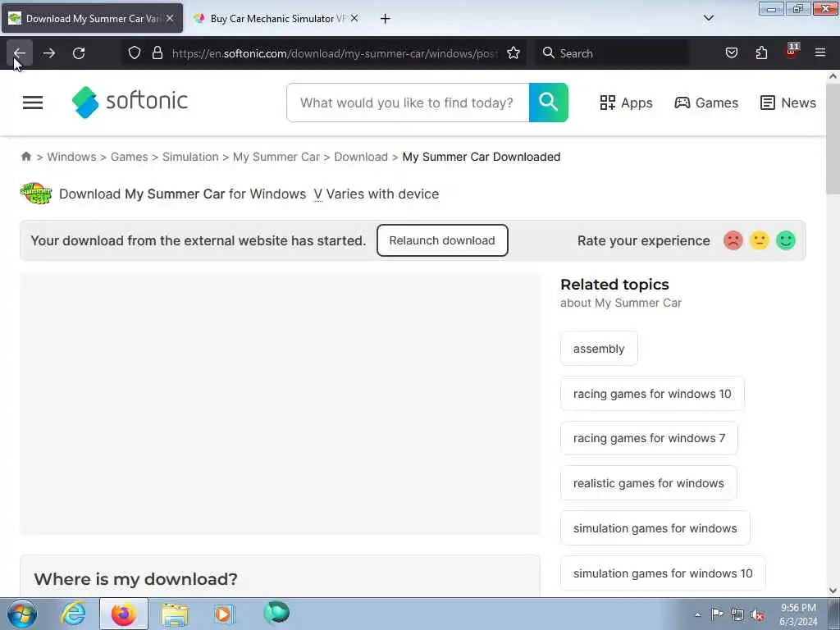Select racing games for windows 7 tag

coord(649,438)
